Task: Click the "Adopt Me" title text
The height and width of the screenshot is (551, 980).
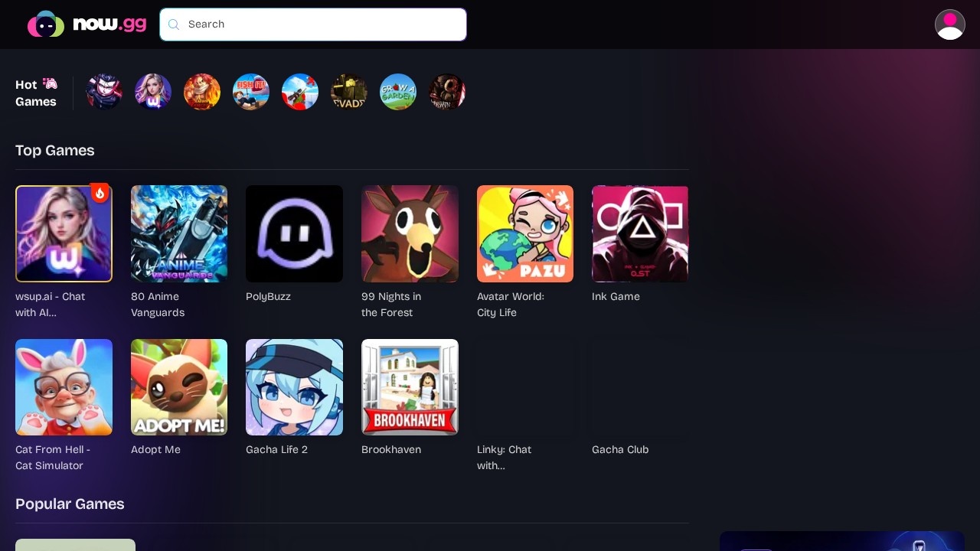Action: (x=155, y=449)
